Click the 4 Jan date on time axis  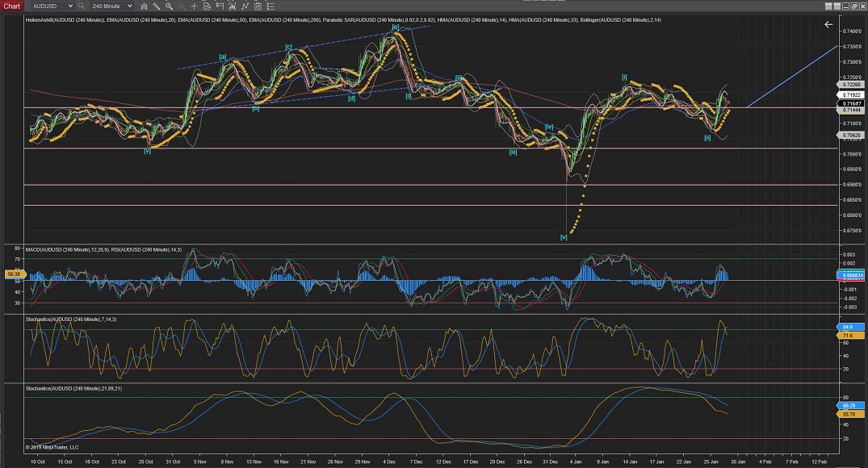tap(576, 462)
